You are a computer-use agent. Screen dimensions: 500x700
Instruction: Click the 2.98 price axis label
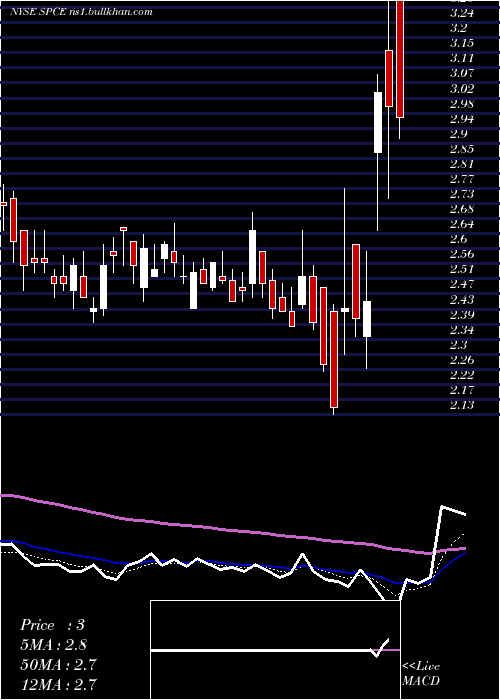(461, 104)
